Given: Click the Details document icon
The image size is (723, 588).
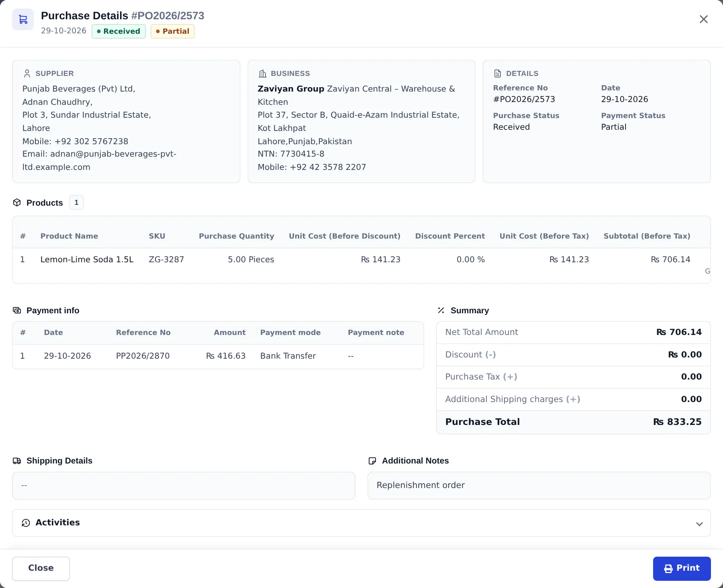Looking at the screenshot, I should (x=498, y=73).
